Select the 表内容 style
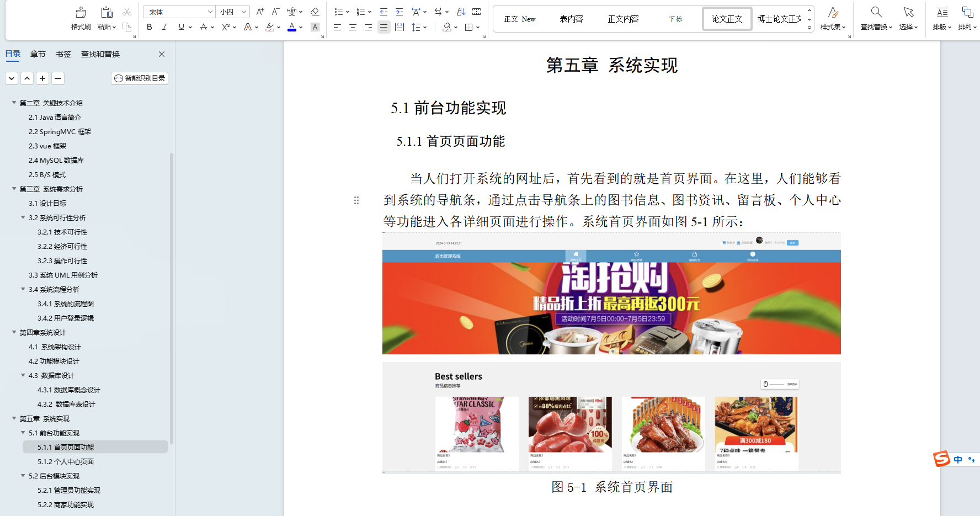This screenshot has width=980, height=516. point(571,19)
